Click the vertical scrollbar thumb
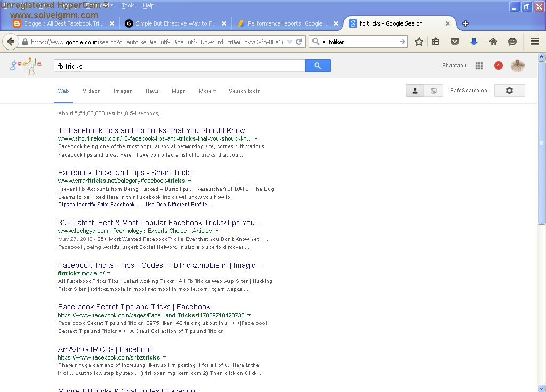Viewport: 546px width, 392px height. pyautogui.click(x=541, y=143)
